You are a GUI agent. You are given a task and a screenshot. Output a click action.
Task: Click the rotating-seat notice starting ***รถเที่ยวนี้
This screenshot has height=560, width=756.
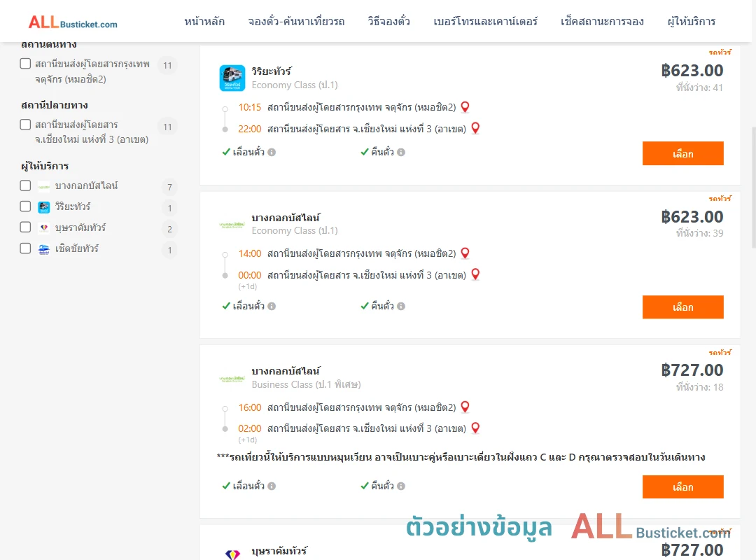coord(461,457)
